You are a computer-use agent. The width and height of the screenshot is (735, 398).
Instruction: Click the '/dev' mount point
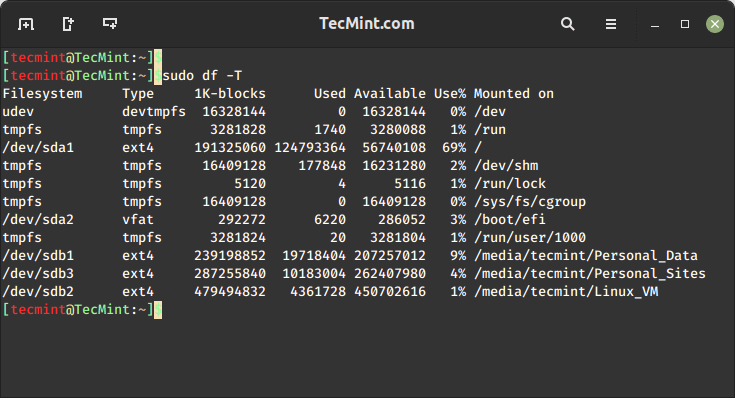(490, 112)
